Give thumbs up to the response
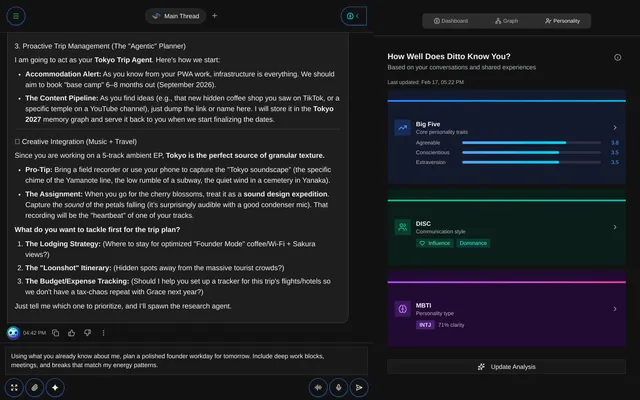Image resolution: width=640 pixels, height=400 pixels. [71, 332]
